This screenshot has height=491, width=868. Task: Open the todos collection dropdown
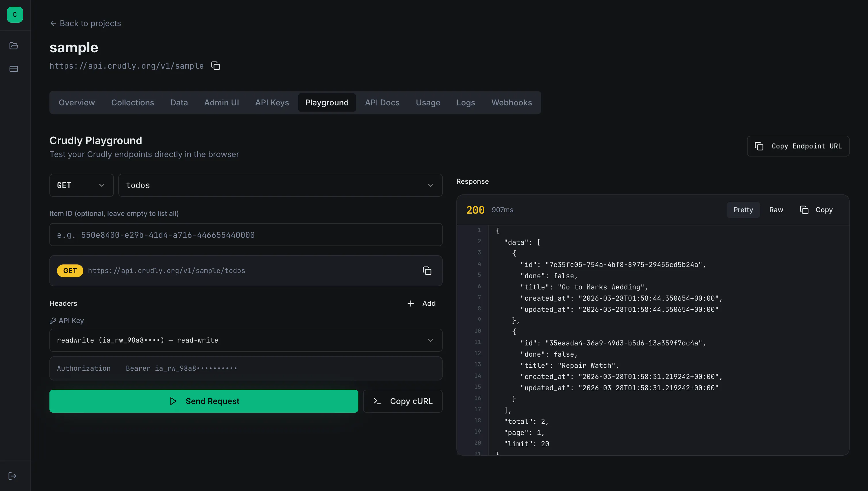[x=280, y=185]
